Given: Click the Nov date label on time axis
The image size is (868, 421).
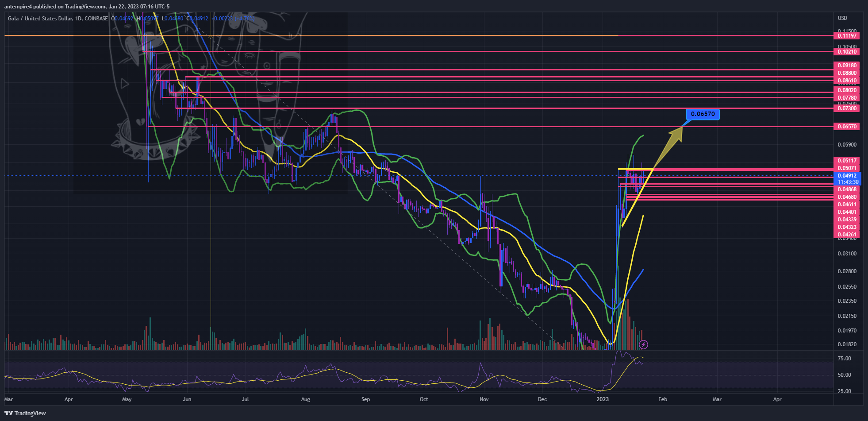Looking at the screenshot, I should coord(484,399).
